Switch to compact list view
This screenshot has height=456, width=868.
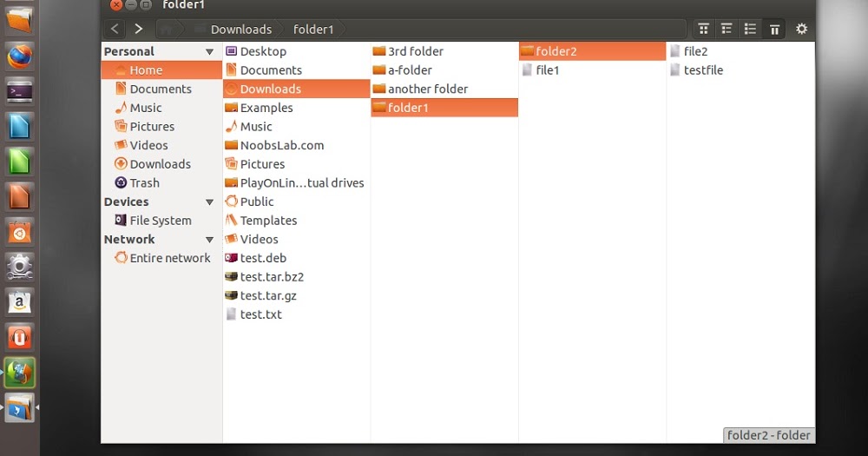point(750,29)
